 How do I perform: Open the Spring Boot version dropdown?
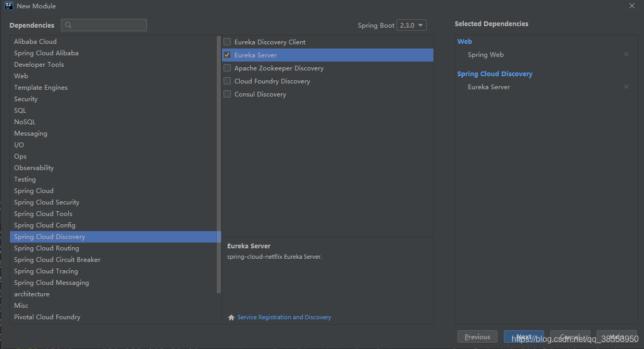point(412,25)
